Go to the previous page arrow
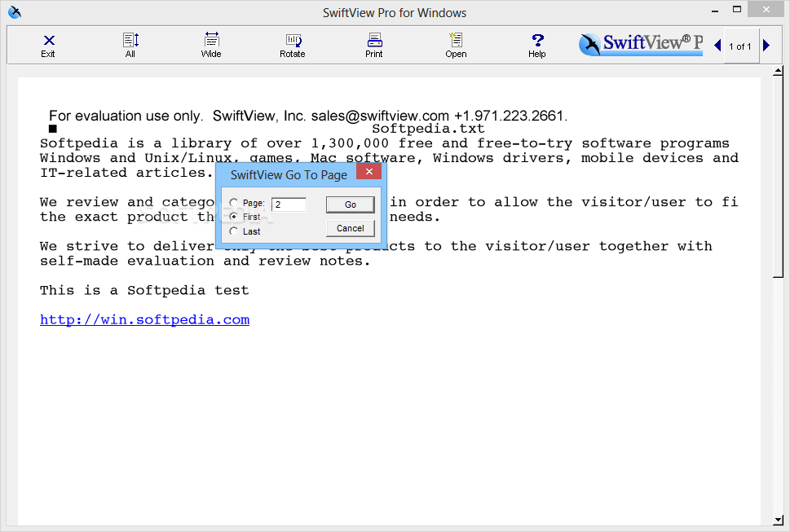Screen dimensions: 790x532 click(x=717, y=46)
